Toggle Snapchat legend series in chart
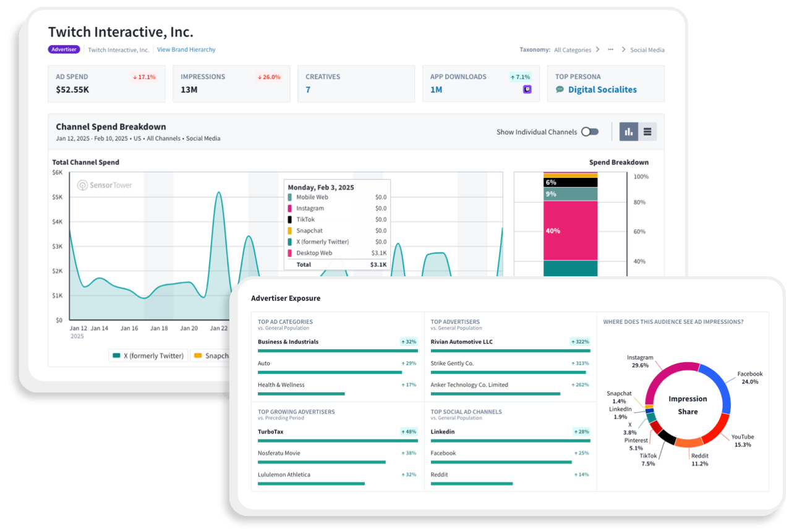Image resolution: width=797 pixels, height=532 pixels. pyautogui.click(x=209, y=356)
